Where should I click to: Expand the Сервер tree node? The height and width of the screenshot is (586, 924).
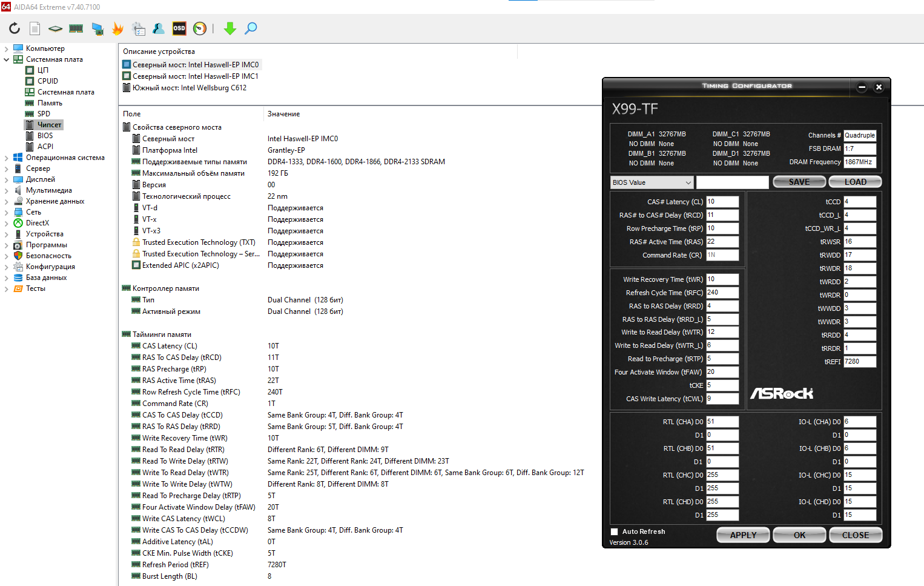(6, 168)
